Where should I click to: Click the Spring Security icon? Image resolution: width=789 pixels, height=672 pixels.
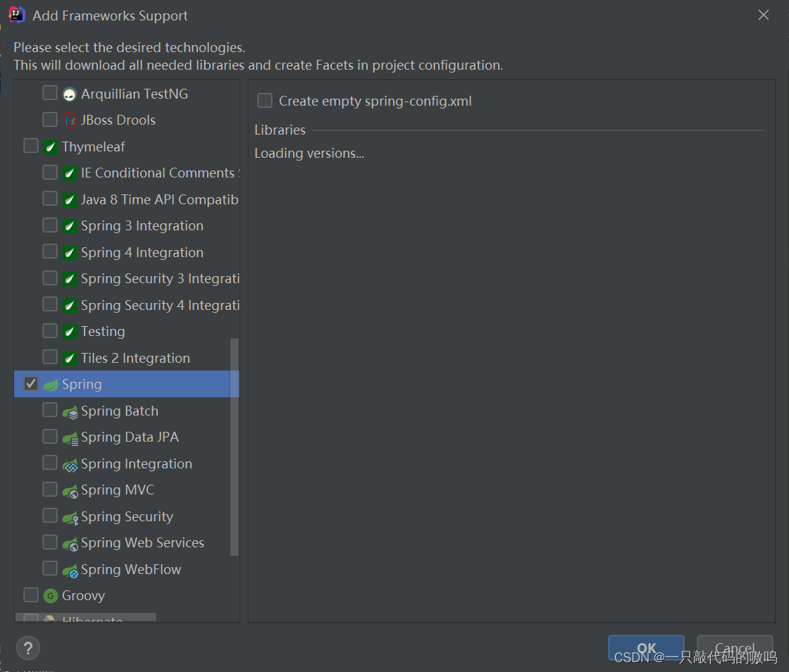tap(70, 518)
